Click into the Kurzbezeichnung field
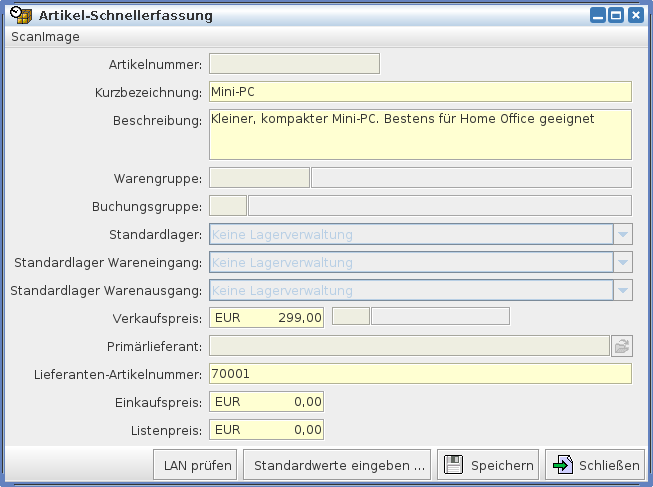Screen dimensions: 653x487 pyautogui.click(x=420, y=92)
